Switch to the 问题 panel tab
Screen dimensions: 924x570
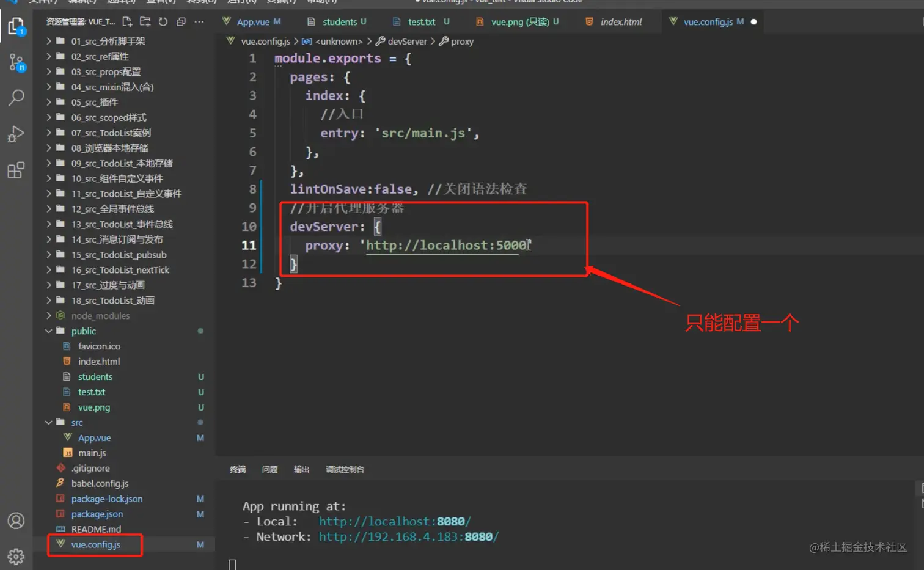(269, 470)
